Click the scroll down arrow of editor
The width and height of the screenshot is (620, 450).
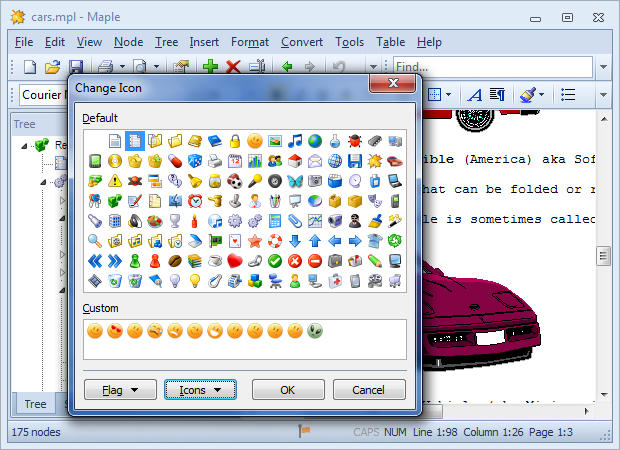[x=603, y=394]
